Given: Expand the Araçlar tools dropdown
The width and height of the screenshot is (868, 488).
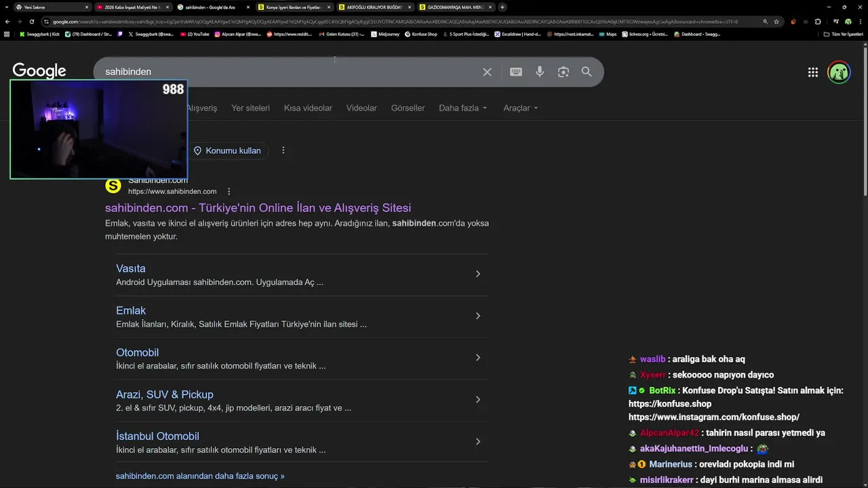Looking at the screenshot, I should click(x=521, y=108).
